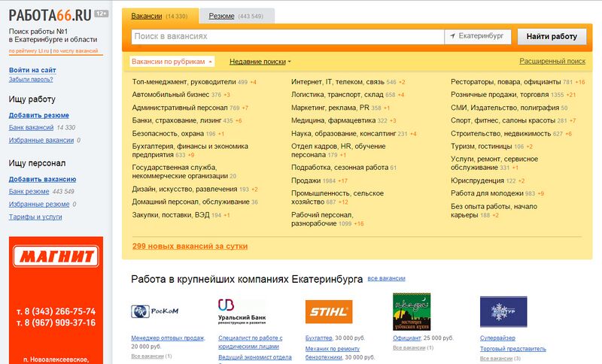
Task: Click the по числу вакансий link
Action: point(75,50)
